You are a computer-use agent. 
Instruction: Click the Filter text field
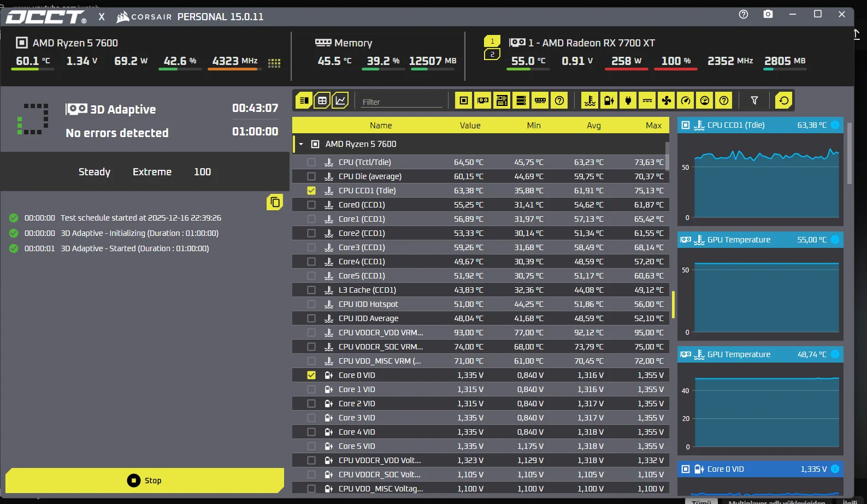point(402,102)
